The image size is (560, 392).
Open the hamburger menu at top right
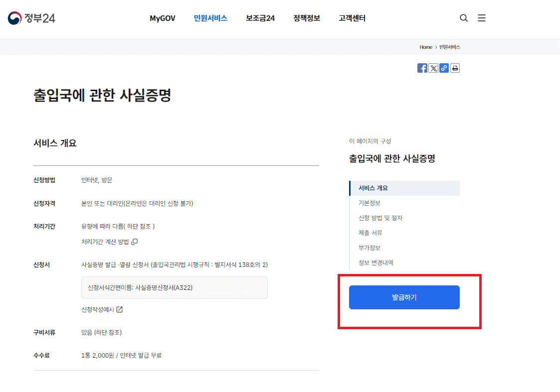[481, 17]
